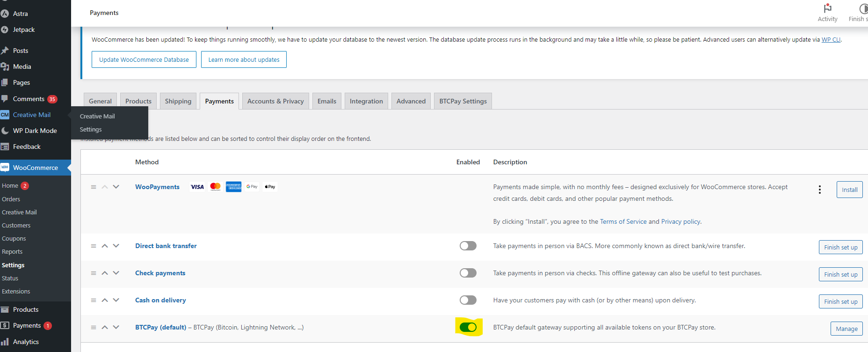The width and height of the screenshot is (868, 352).
Task: Disable the BTCPay default gateway toggle
Action: click(468, 327)
